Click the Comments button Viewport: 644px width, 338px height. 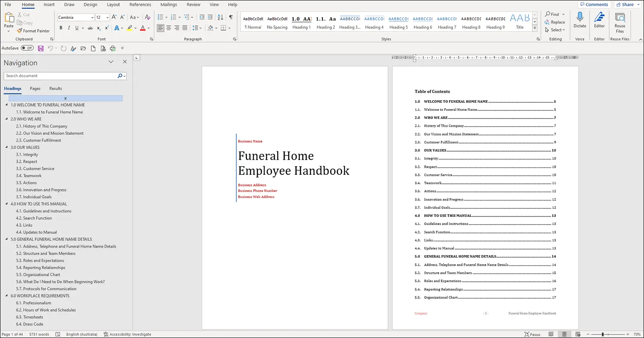click(x=594, y=5)
